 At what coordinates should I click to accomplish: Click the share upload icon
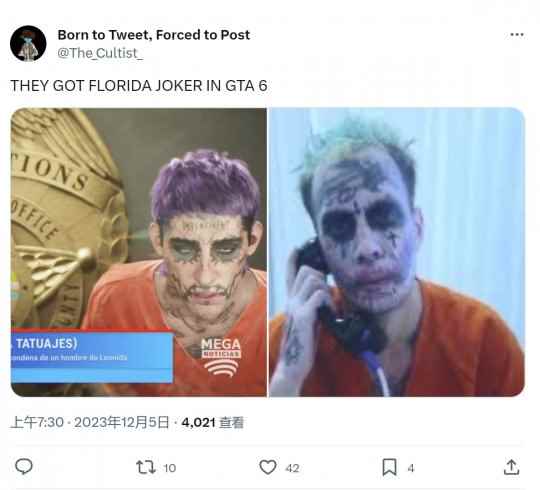[511, 467]
